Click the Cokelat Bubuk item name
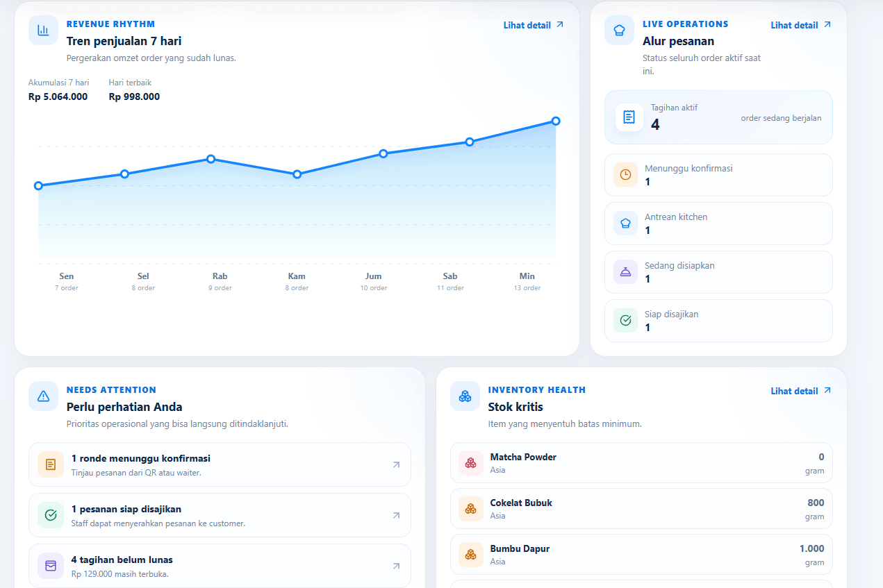 pyautogui.click(x=521, y=503)
